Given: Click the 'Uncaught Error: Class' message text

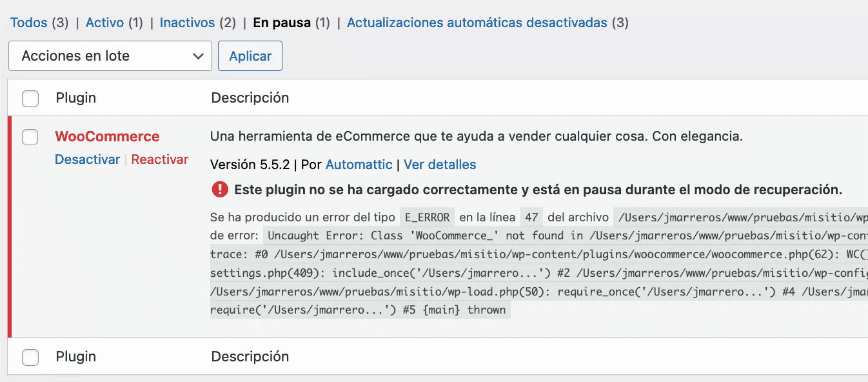Looking at the screenshot, I should coord(566,236).
